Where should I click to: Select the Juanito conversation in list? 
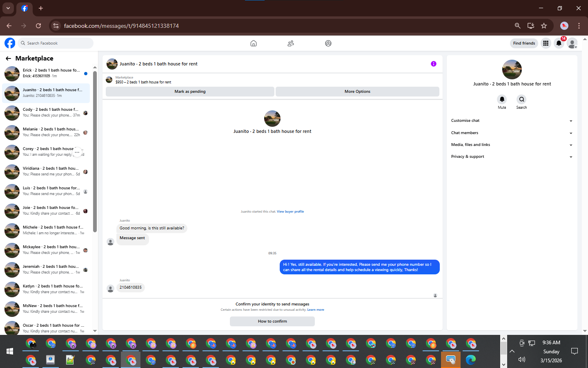tap(46, 93)
